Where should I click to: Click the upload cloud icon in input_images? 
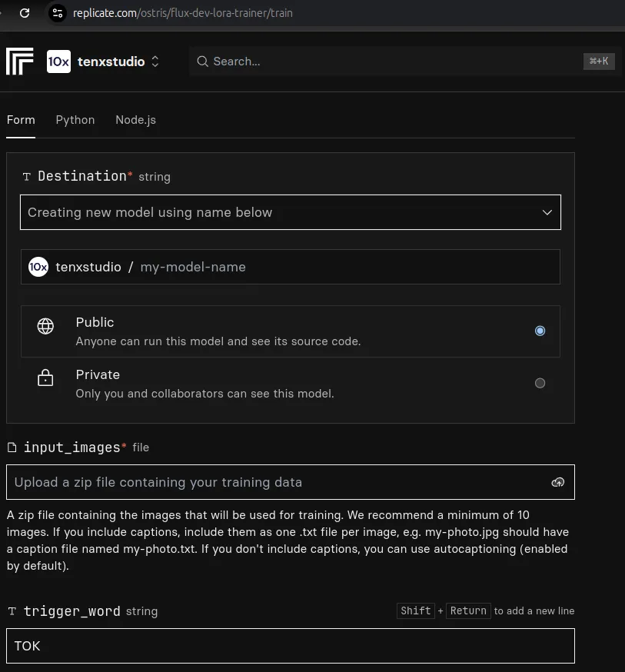(x=557, y=482)
